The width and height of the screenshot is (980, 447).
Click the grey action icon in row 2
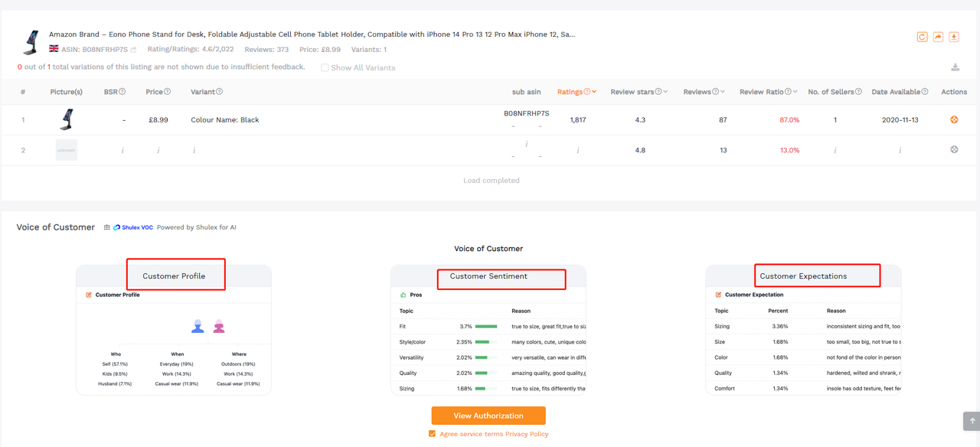point(954,149)
